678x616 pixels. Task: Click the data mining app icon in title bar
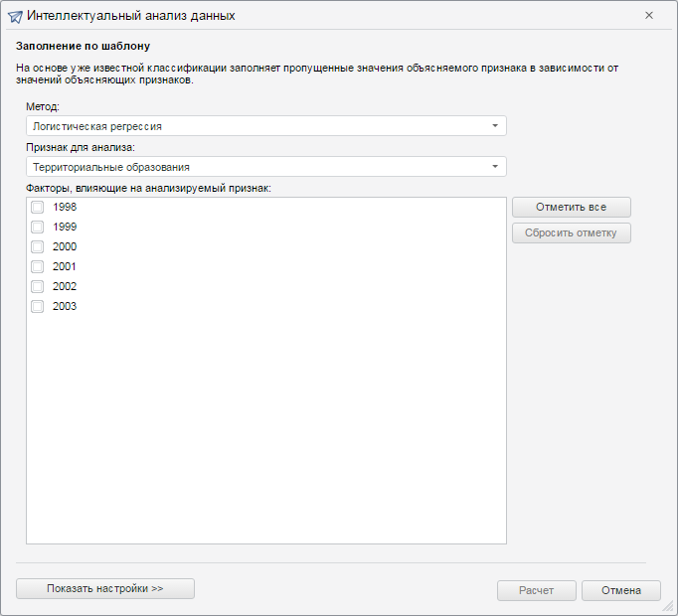15,16
